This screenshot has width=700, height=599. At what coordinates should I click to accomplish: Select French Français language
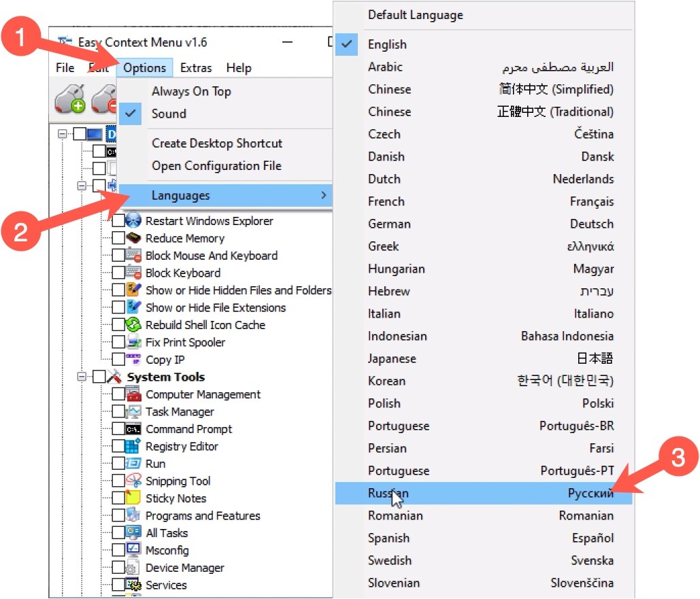pyautogui.click(x=484, y=201)
